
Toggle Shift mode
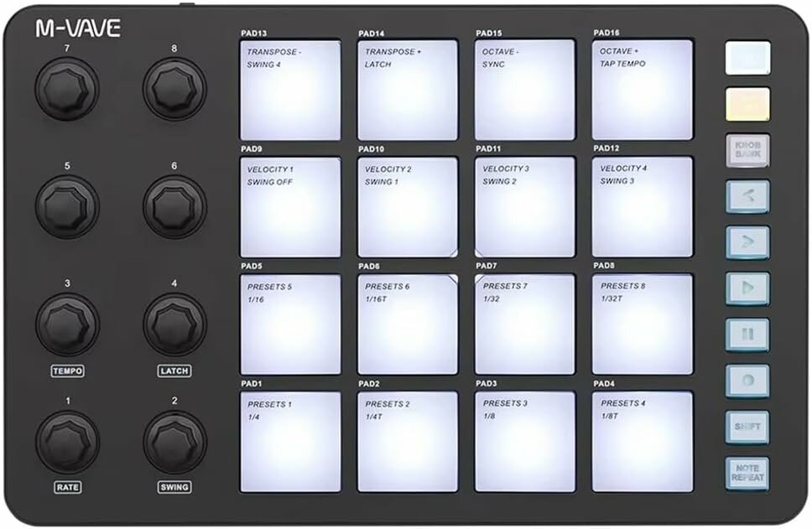(747, 427)
